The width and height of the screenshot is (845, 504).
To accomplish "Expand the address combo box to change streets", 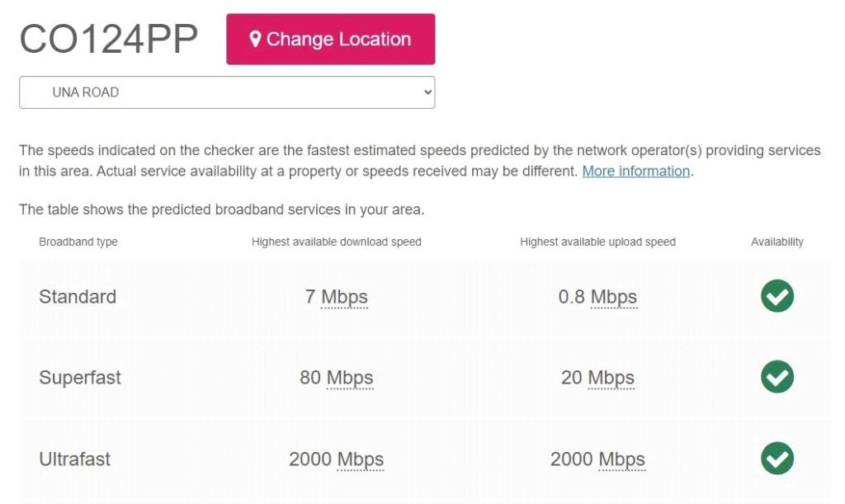I will pyautogui.click(x=226, y=92).
